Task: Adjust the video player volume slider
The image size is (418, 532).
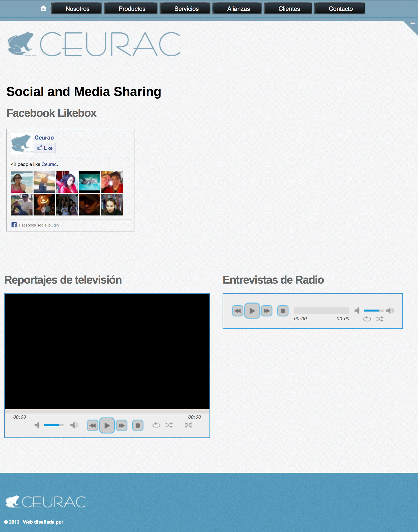Action: [54, 425]
